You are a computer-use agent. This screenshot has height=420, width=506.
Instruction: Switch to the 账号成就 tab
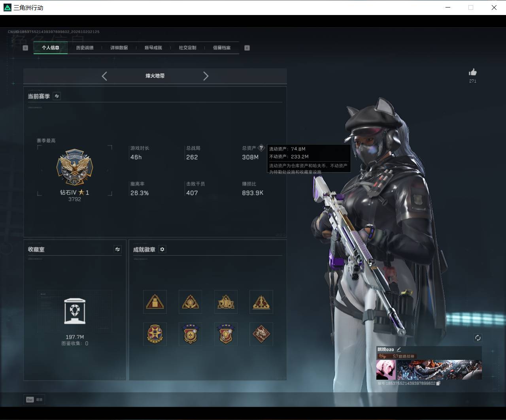153,48
